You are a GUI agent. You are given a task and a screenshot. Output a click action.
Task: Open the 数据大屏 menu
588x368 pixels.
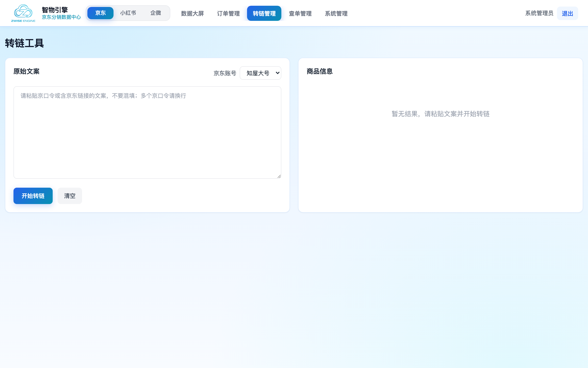tap(192, 13)
